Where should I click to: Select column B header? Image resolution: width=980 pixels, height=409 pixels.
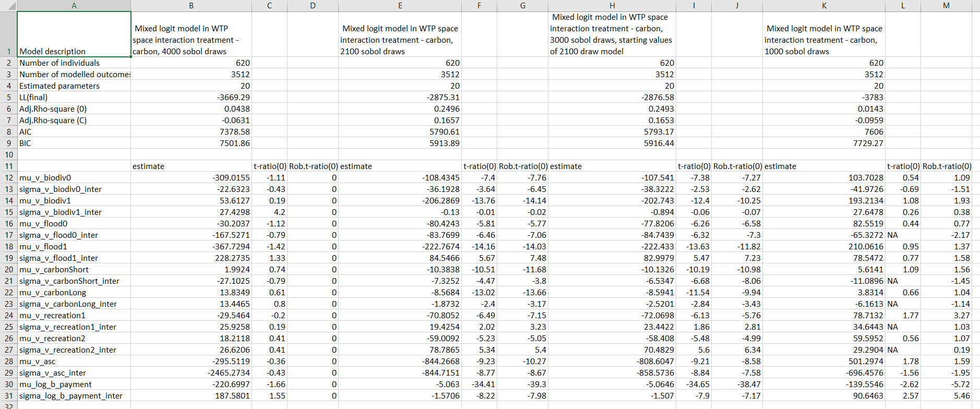[x=191, y=6]
